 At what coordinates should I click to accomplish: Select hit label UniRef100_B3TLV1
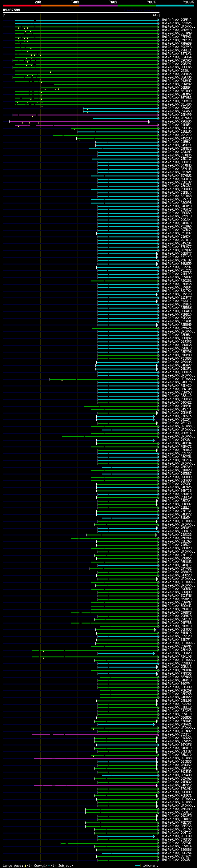pos(177,54)
